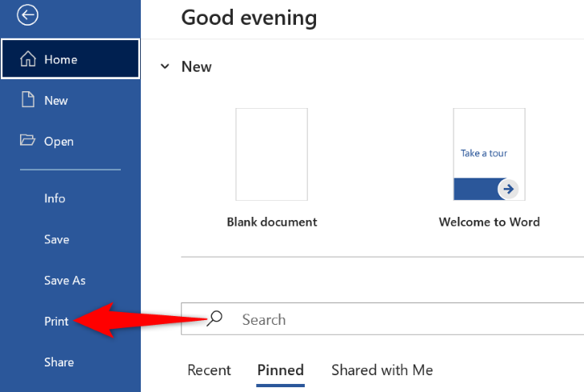Click the Welcome to Word label
This screenshot has width=584, height=392.
[489, 222]
